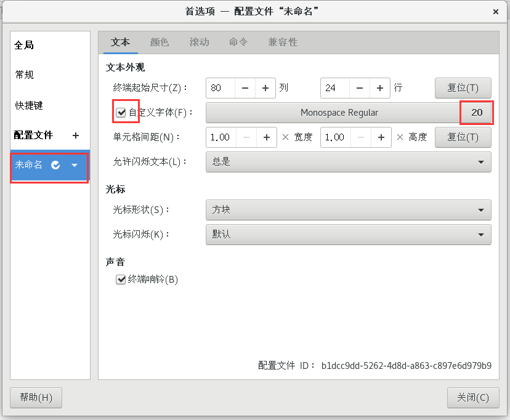Increase cell width spacing with the plus button
This screenshot has height=420, width=510.
pyautogui.click(x=267, y=137)
